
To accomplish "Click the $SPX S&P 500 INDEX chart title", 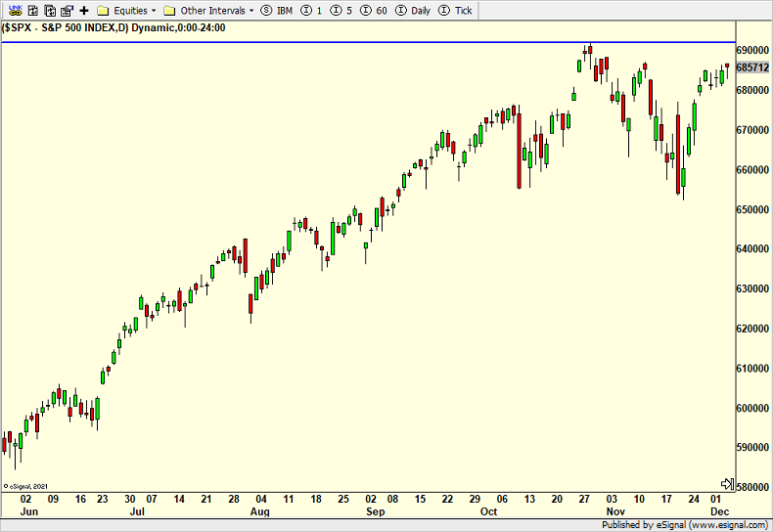I will coord(114,27).
